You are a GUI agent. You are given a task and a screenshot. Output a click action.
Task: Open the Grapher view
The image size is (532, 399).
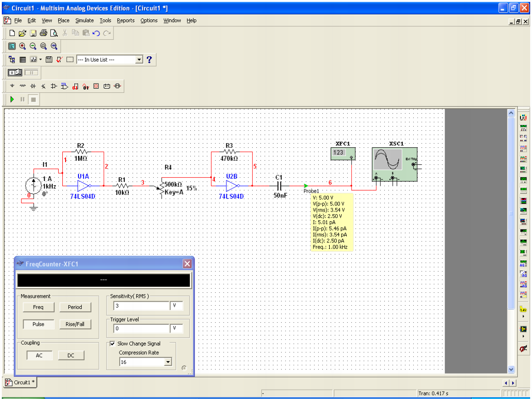(x=33, y=60)
